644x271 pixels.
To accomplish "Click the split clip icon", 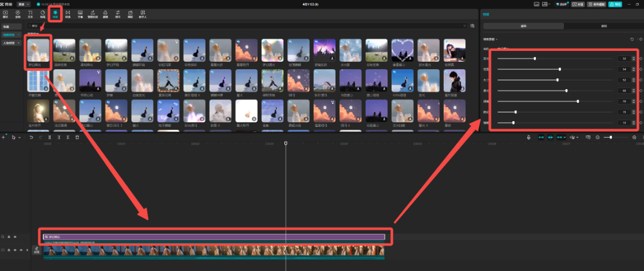I will (49, 137).
